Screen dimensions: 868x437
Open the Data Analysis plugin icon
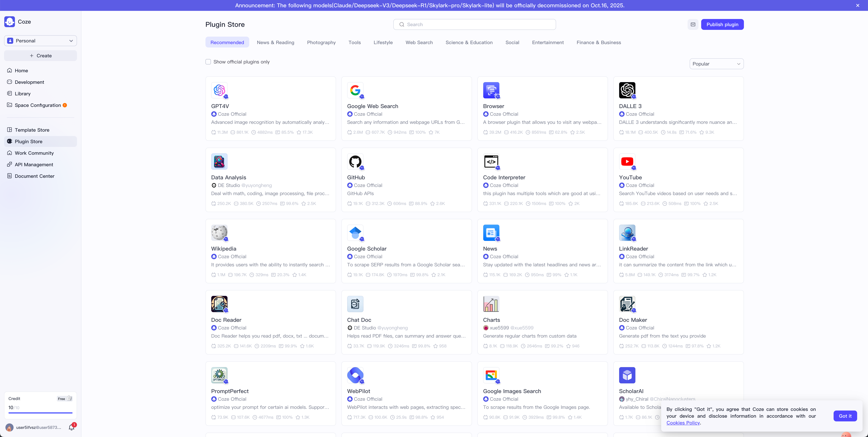pyautogui.click(x=219, y=161)
